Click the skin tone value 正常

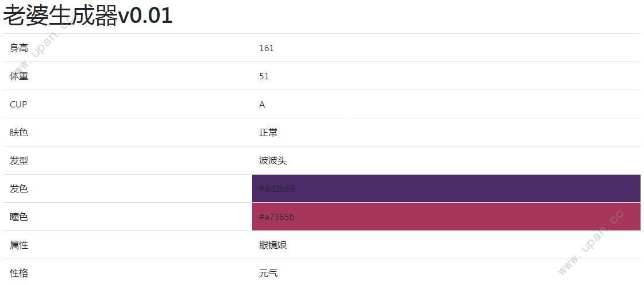coord(268,132)
